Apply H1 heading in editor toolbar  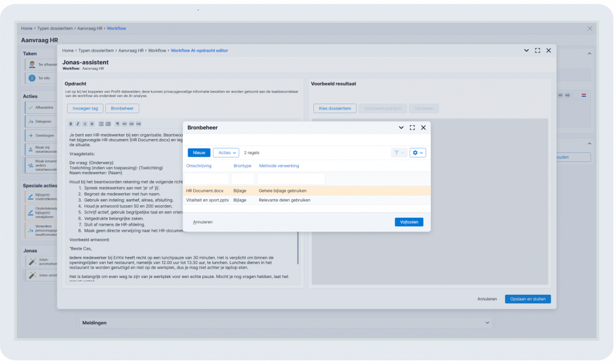125,124
